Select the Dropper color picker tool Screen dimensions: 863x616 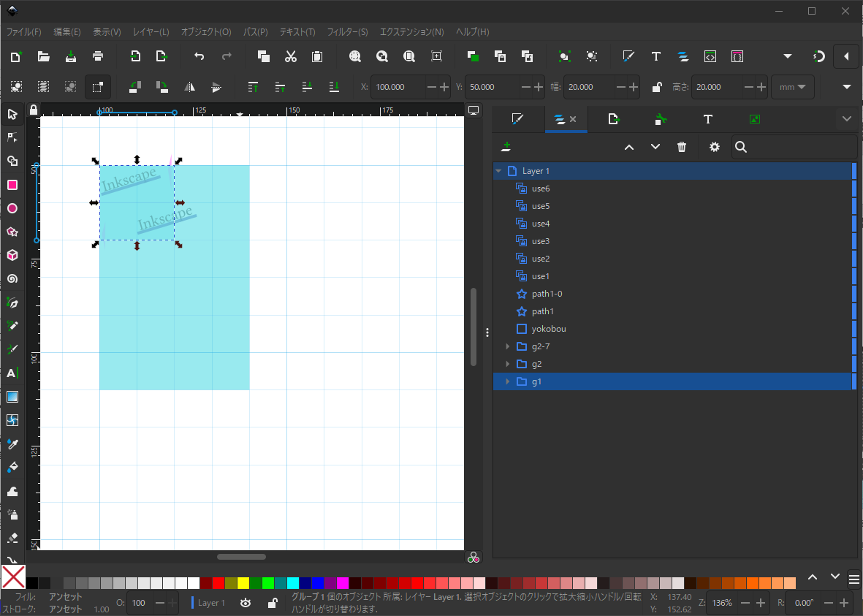(12, 444)
